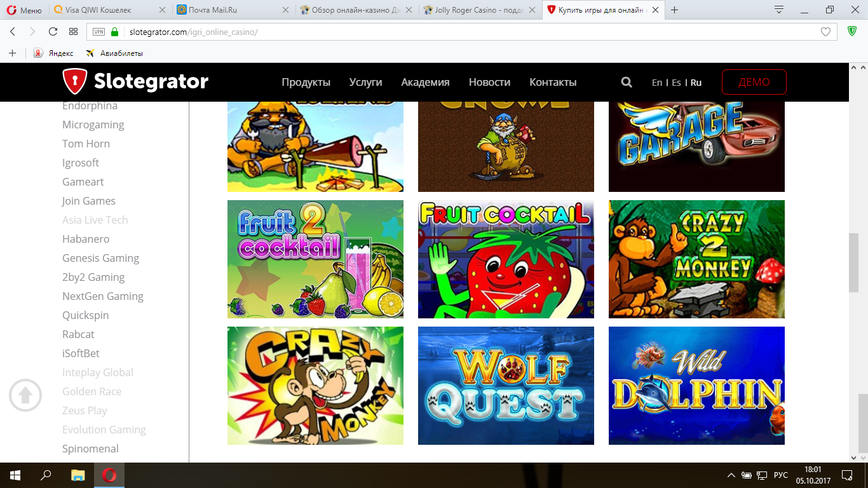This screenshot has height=488, width=868.
Task: Select NextGen Gaming in the provider list
Action: (103, 296)
